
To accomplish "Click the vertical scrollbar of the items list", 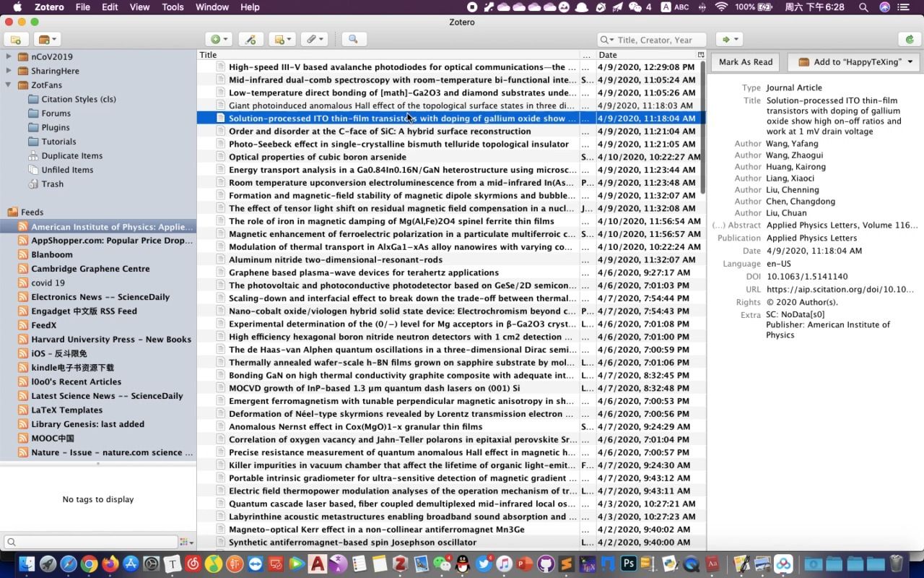I will [703, 126].
